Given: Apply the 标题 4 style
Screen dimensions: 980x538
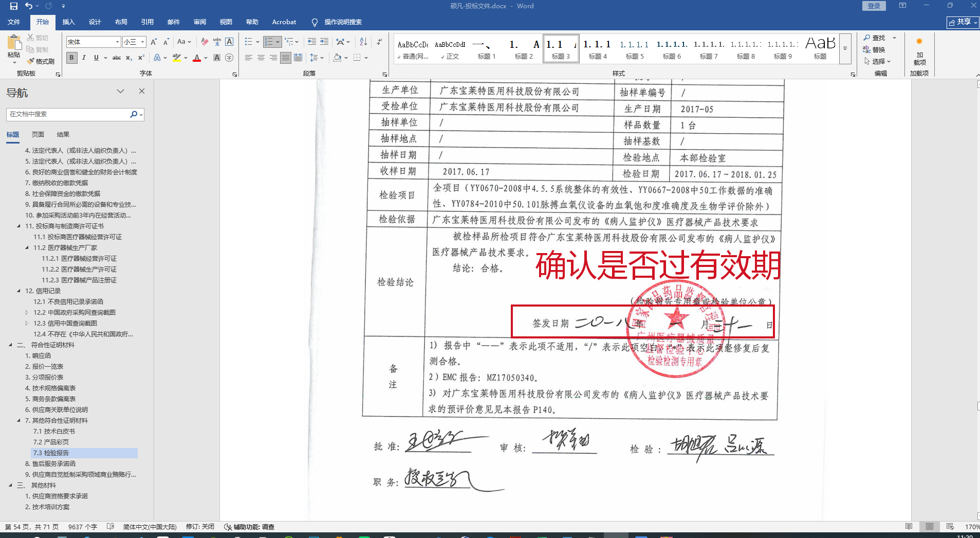Looking at the screenshot, I should coord(598,49).
